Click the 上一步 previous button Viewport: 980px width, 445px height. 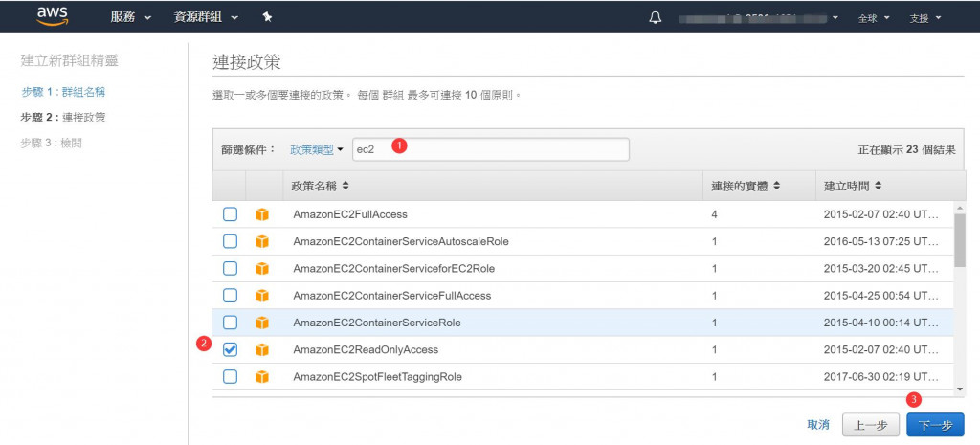click(871, 425)
